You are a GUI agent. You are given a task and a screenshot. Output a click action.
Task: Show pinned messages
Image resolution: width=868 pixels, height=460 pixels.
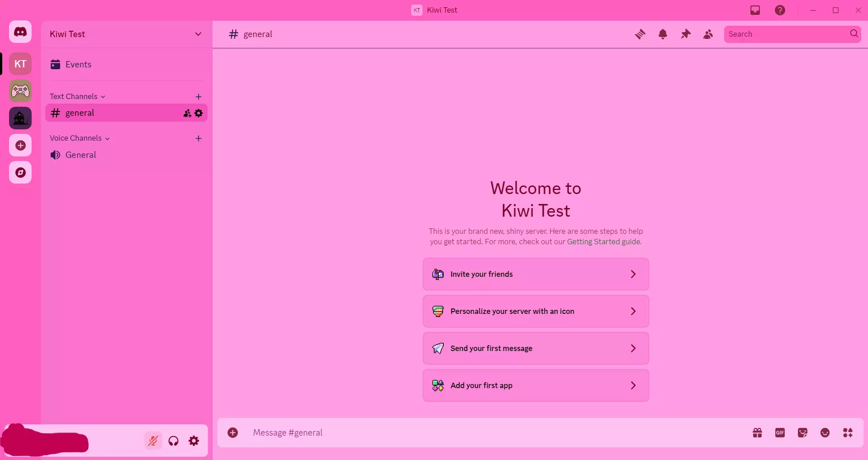click(x=686, y=34)
